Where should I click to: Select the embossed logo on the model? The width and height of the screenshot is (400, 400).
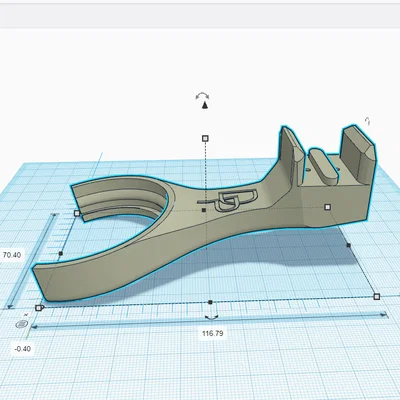coord(228,200)
